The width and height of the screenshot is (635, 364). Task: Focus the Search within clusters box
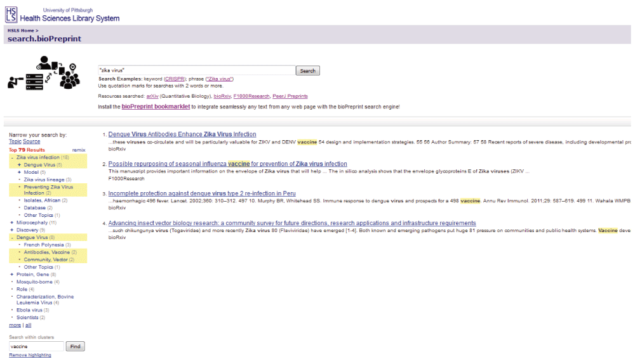[x=36, y=347]
